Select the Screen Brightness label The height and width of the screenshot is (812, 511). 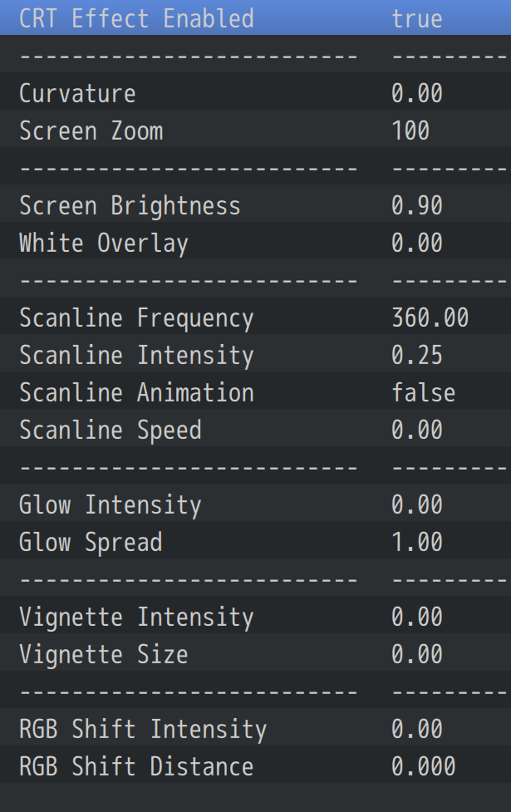point(130,205)
